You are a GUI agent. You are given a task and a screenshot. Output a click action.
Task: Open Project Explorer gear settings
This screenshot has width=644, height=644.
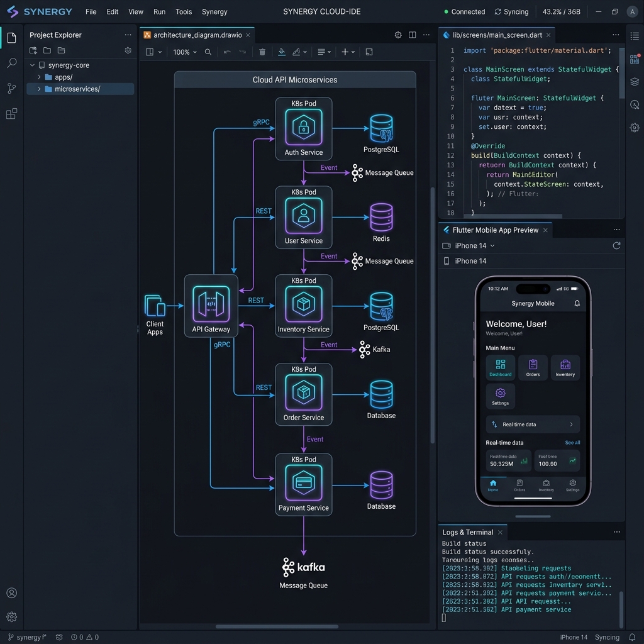pyautogui.click(x=128, y=50)
